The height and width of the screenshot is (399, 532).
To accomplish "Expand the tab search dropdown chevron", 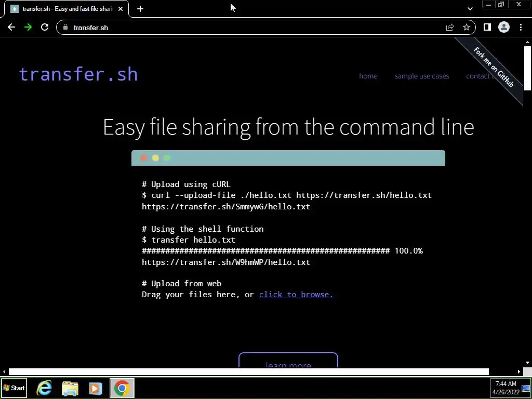I will click(x=470, y=9).
